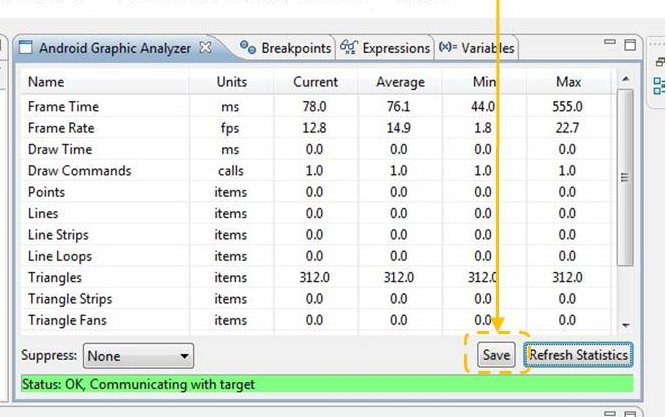Click the status bar message text
The image size is (667, 417).
pos(138,384)
